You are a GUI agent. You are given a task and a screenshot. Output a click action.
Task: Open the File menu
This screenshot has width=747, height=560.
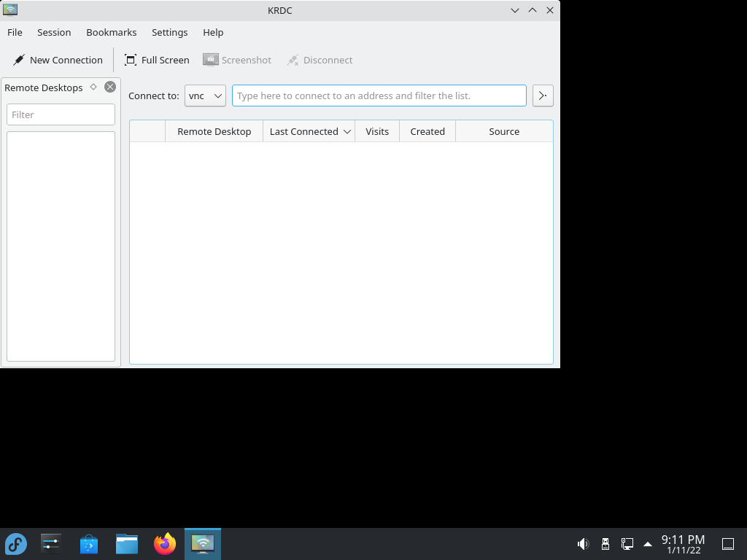pyautogui.click(x=15, y=32)
